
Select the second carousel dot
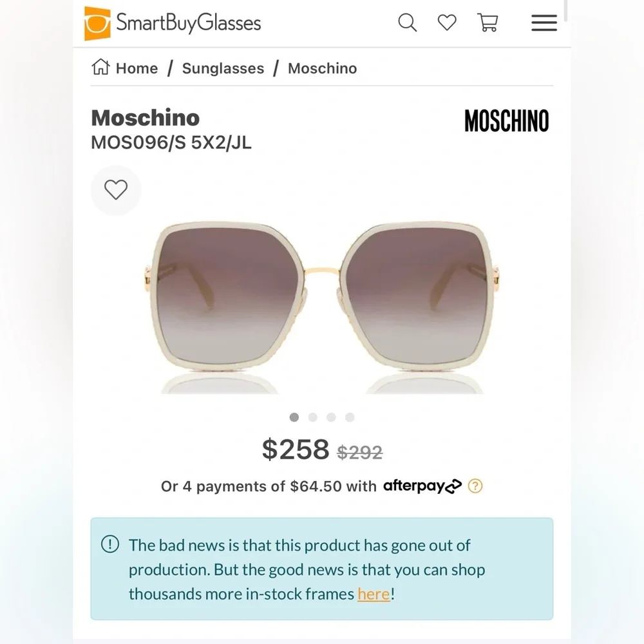313,417
